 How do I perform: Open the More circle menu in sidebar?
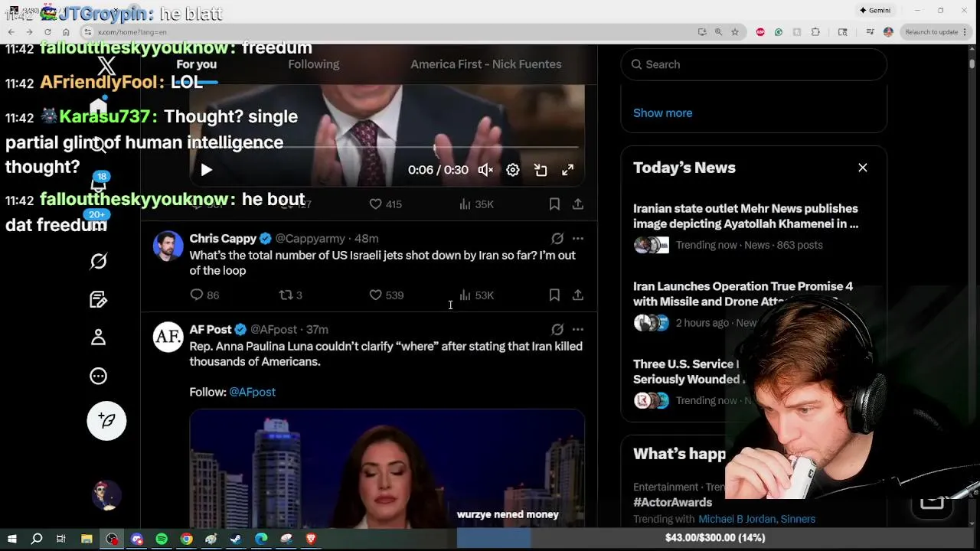click(x=99, y=376)
